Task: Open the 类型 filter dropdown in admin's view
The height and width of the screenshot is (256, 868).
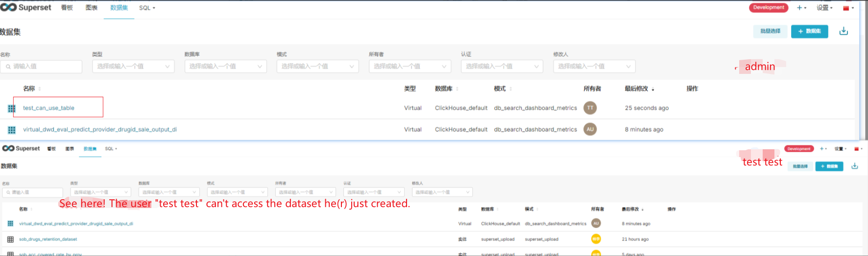Action: [x=133, y=66]
